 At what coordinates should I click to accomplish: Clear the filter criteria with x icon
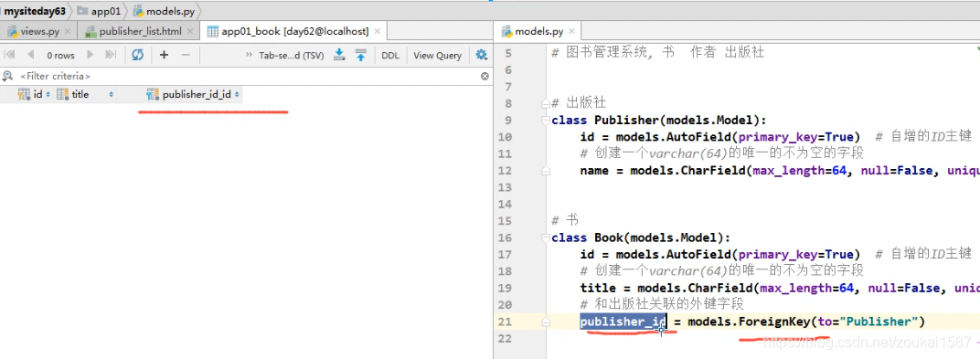pos(485,76)
